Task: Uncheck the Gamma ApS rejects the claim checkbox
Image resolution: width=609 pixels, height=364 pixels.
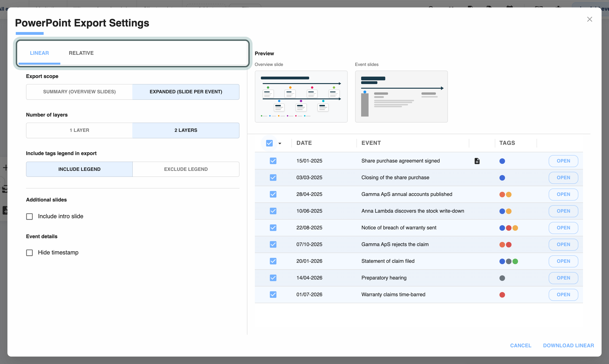Action: pos(273,244)
